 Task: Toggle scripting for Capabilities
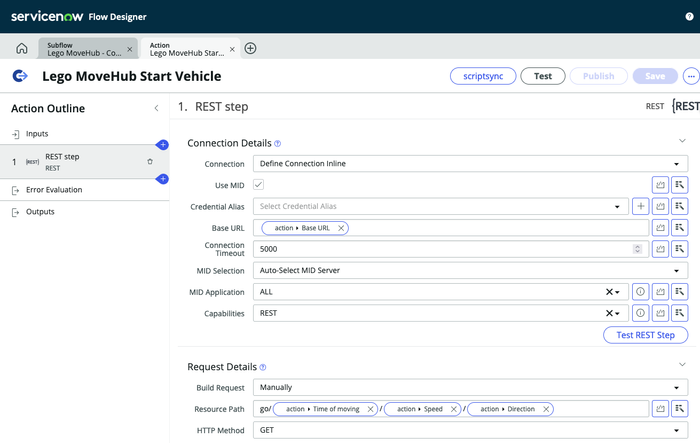point(660,313)
